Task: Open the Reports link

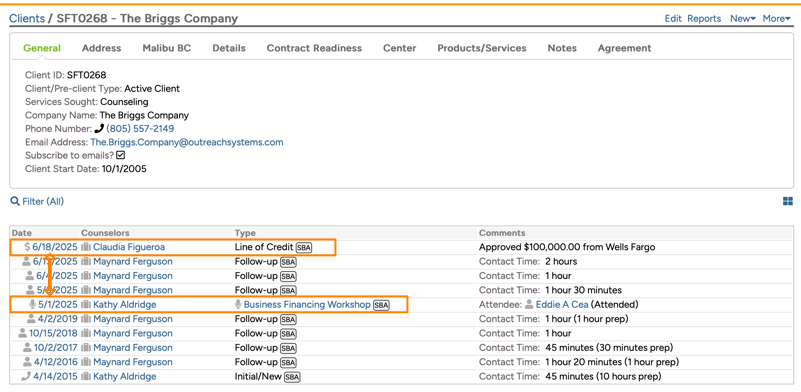Action: 704,18
